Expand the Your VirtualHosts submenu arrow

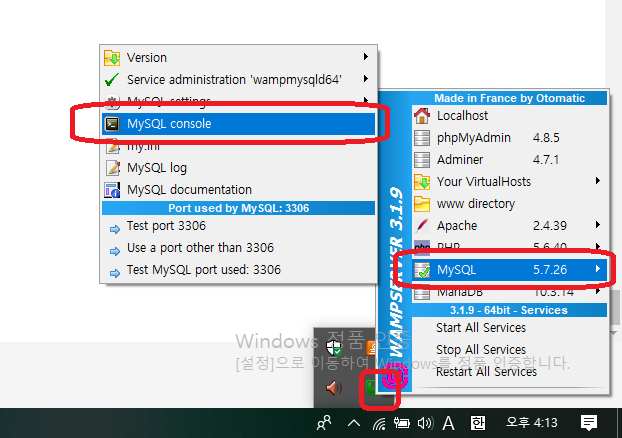coord(598,181)
